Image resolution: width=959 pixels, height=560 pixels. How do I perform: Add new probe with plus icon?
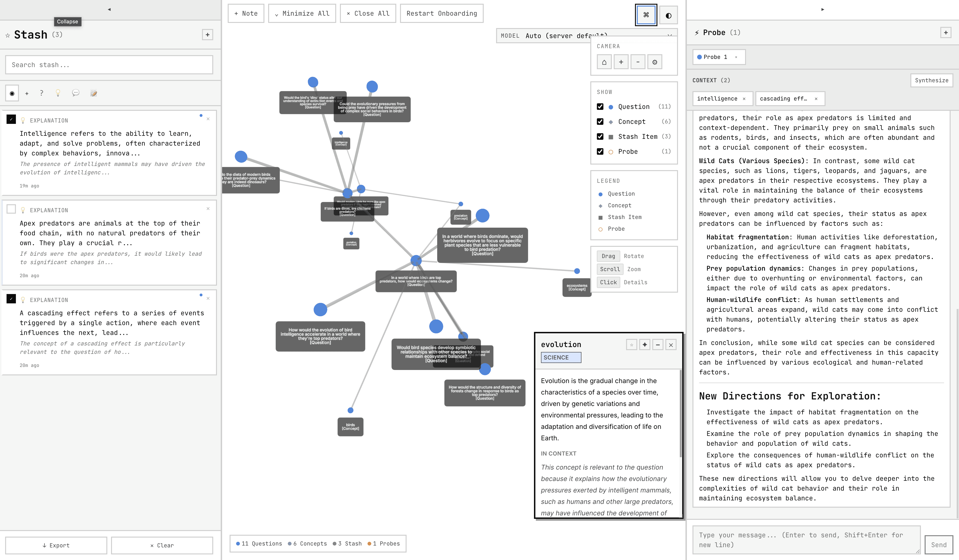pyautogui.click(x=945, y=33)
